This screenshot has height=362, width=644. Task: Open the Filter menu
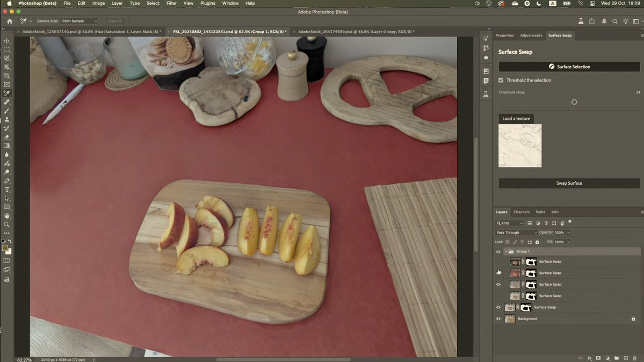pos(171,3)
